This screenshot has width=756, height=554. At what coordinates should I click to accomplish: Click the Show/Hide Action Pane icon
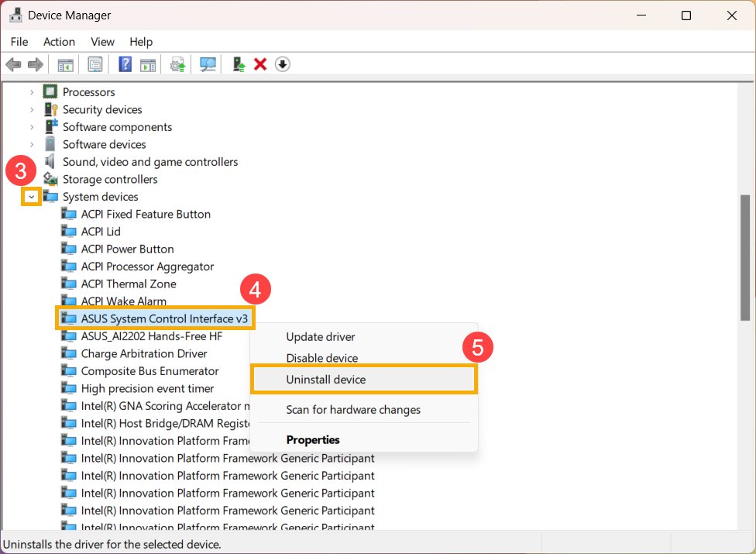(148, 64)
